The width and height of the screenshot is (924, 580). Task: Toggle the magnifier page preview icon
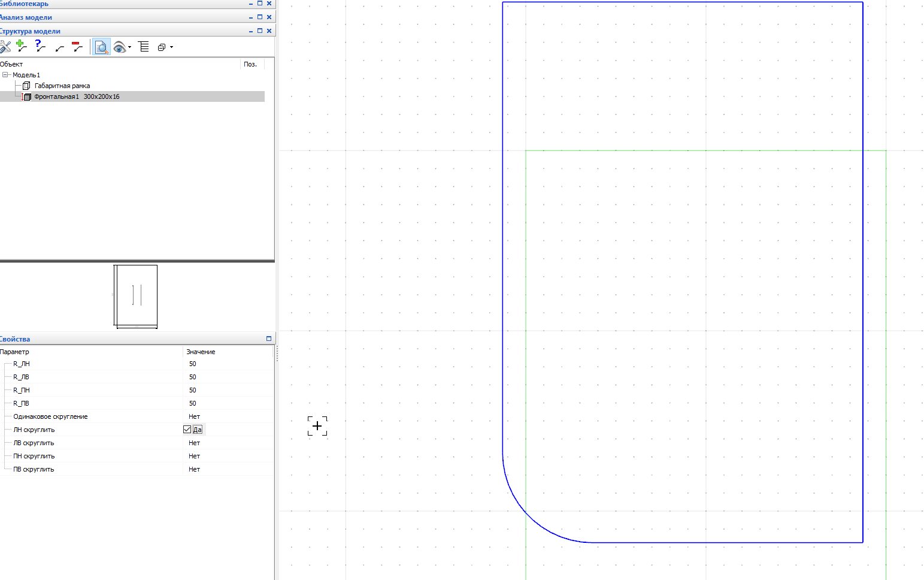(102, 47)
